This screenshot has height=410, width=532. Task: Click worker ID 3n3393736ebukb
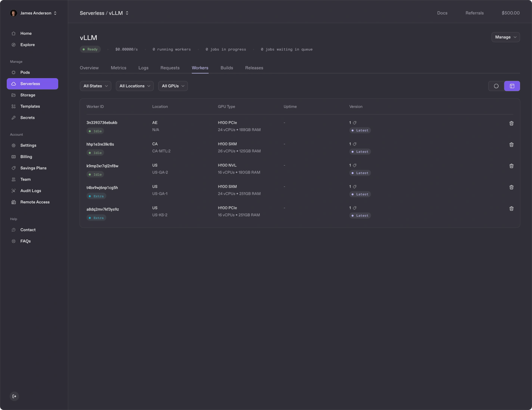click(x=102, y=123)
